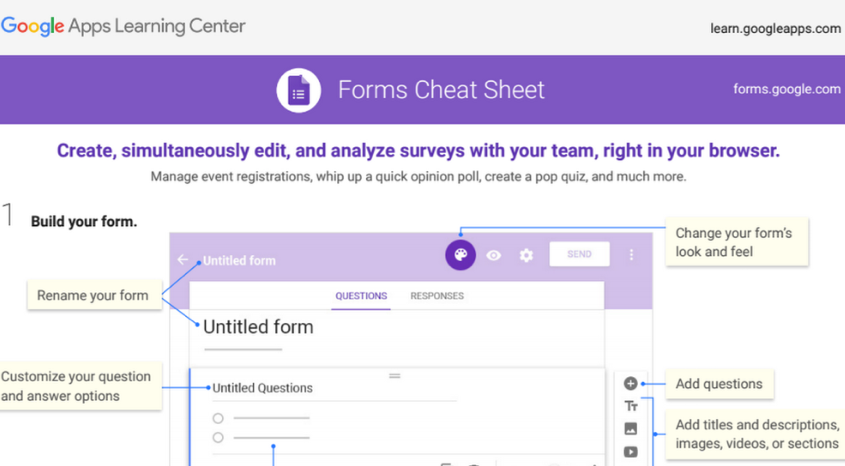Click the Google Forms logo icon

click(x=298, y=91)
